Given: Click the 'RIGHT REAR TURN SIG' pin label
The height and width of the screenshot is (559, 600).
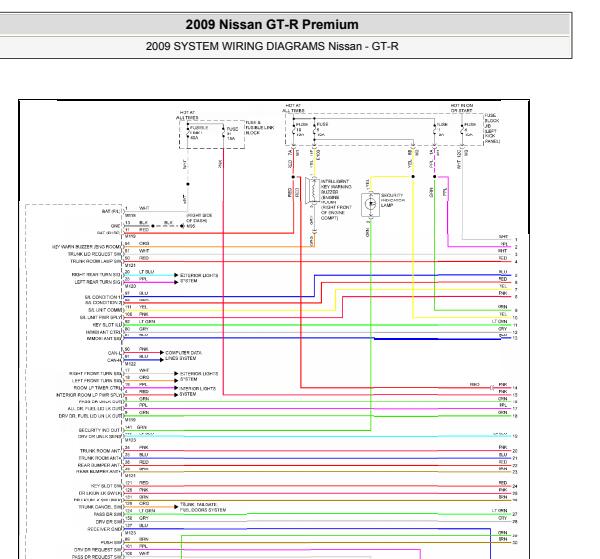Looking at the screenshot, I should click(96, 275).
